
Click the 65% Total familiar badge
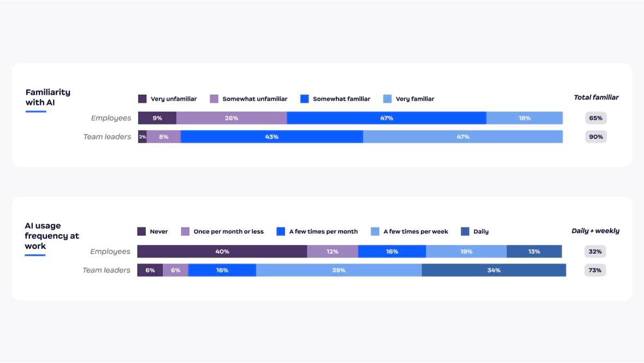596,118
